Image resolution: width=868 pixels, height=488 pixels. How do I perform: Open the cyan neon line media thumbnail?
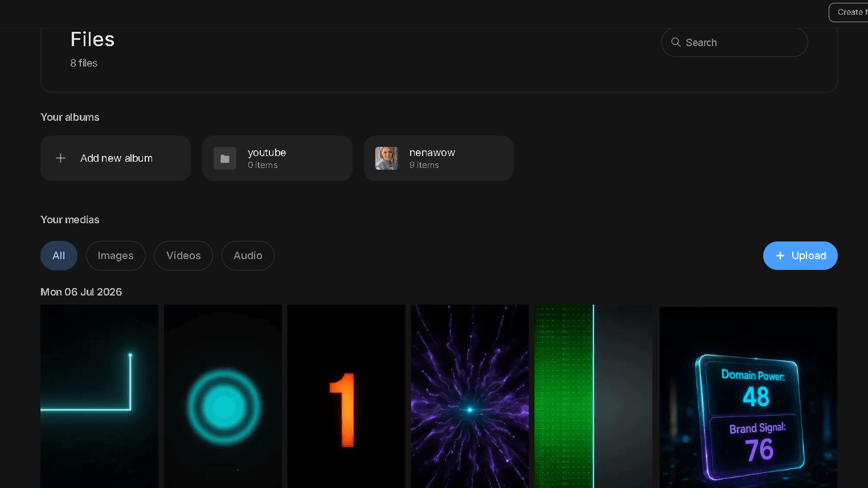point(99,396)
